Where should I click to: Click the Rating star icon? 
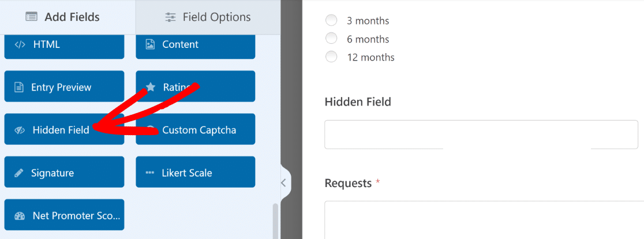[151, 87]
